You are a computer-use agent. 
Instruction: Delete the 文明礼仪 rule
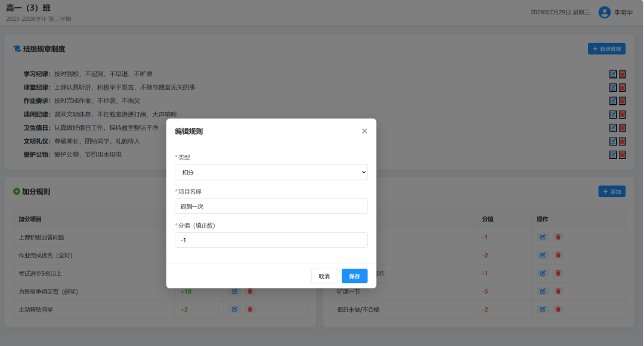pos(622,141)
